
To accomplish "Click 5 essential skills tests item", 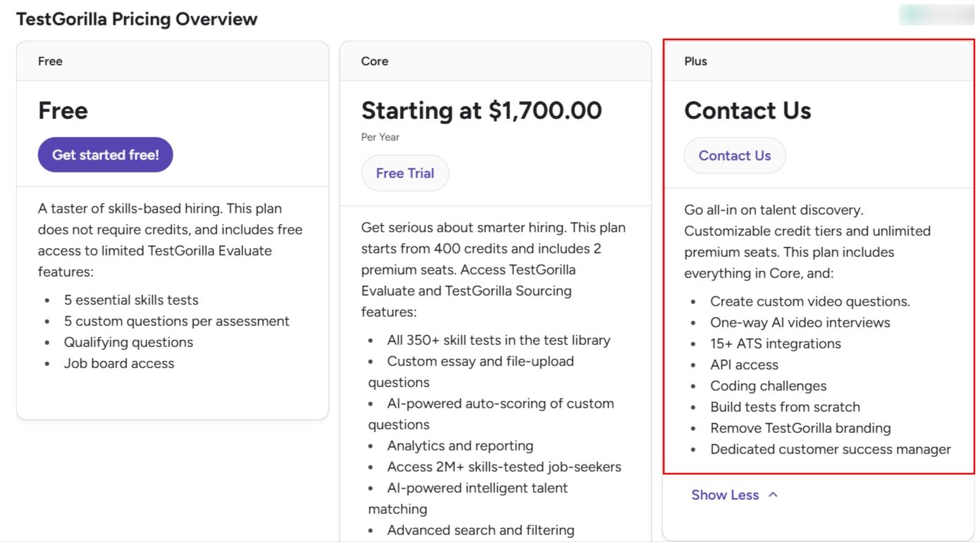I will [x=131, y=300].
